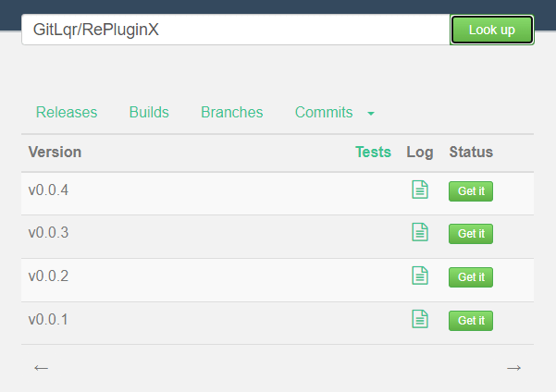Switch to the Builds tab

tap(149, 112)
